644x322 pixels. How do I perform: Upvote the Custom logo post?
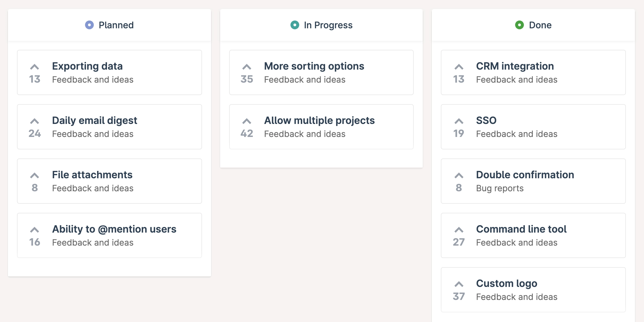pyautogui.click(x=459, y=284)
